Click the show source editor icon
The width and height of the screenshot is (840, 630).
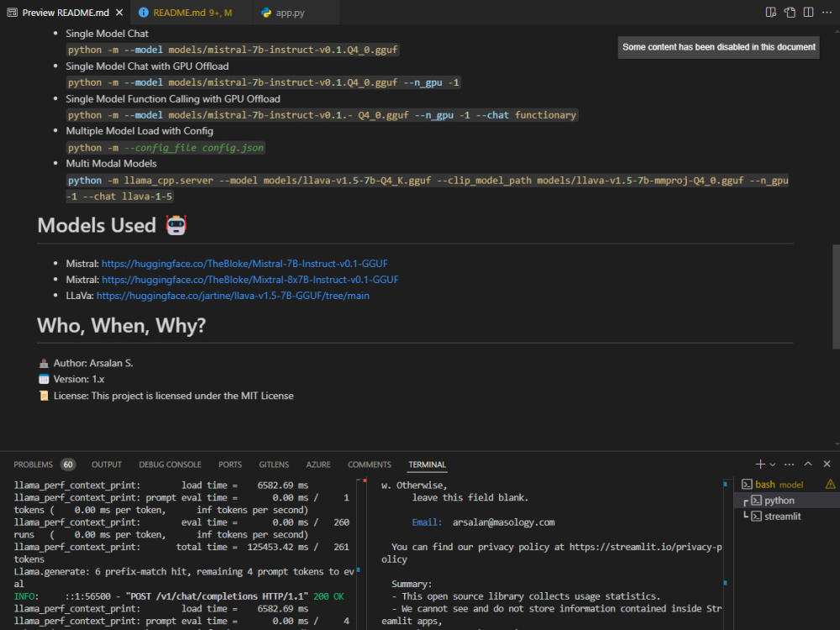point(771,13)
